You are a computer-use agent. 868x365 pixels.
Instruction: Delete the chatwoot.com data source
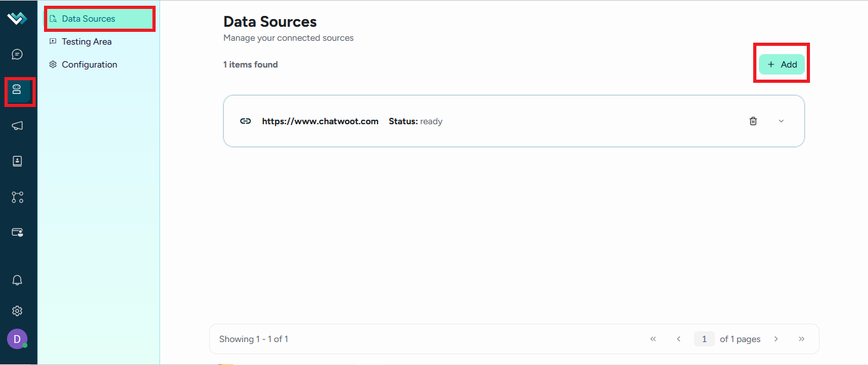[753, 121]
